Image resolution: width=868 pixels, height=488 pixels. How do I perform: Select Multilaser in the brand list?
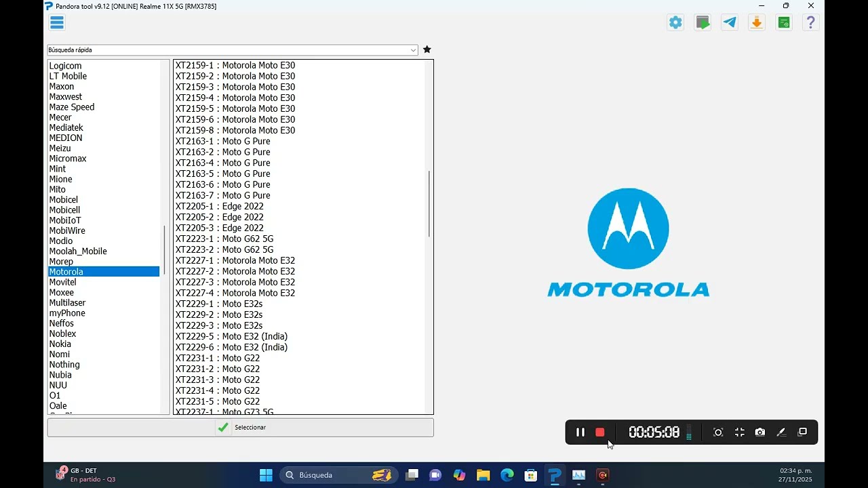[x=67, y=303]
